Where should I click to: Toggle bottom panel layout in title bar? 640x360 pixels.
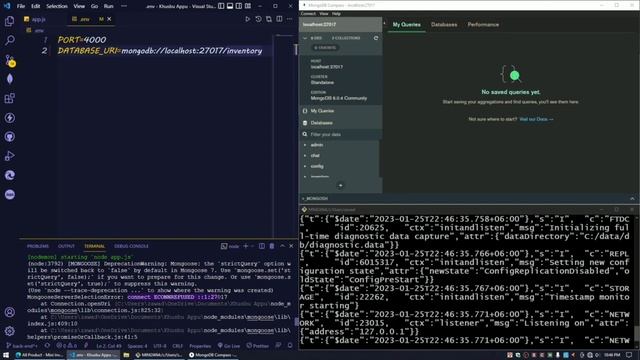(230, 6)
